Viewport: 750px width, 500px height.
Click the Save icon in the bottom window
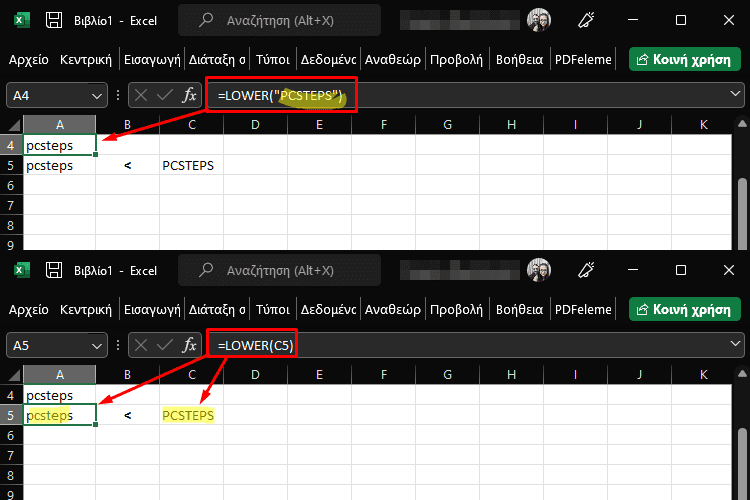tap(54, 270)
